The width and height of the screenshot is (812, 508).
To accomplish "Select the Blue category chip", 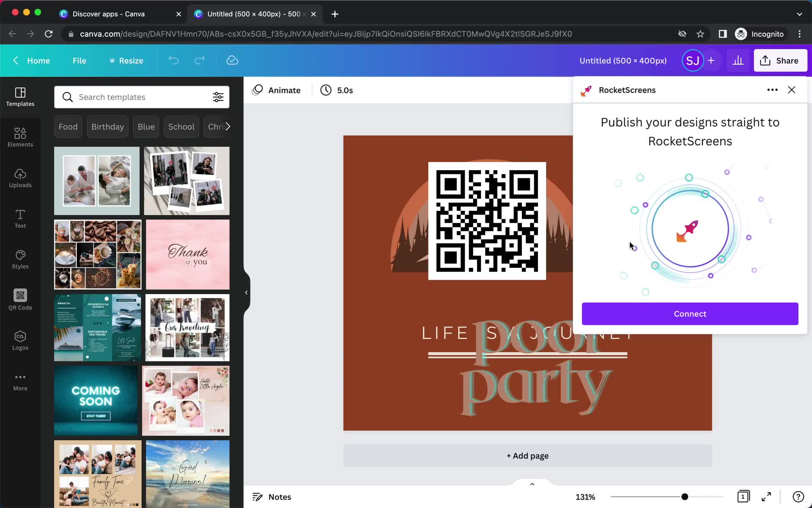I will [x=146, y=127].
